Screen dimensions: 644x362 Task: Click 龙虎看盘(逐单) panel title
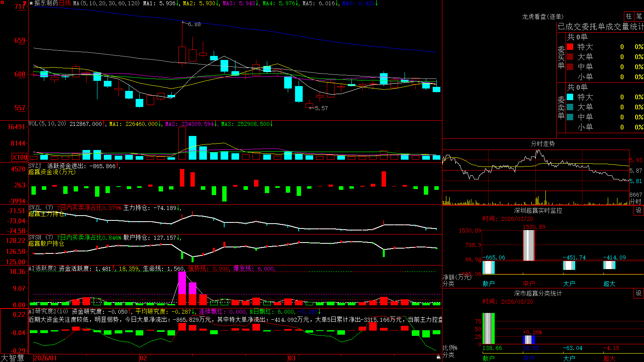(543, 16)
